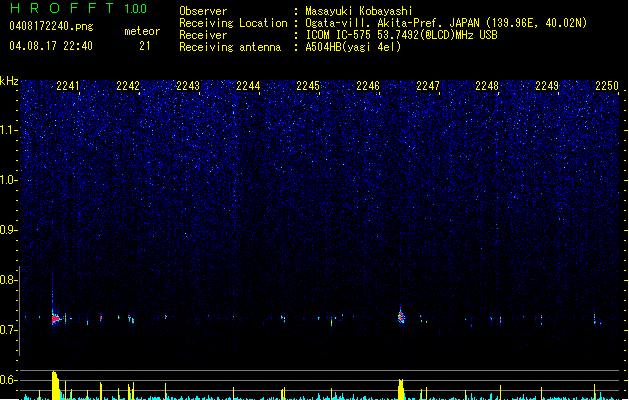
Task: Click the 2248 time marker
Action: pyautogui.click(x=487, y=86)
